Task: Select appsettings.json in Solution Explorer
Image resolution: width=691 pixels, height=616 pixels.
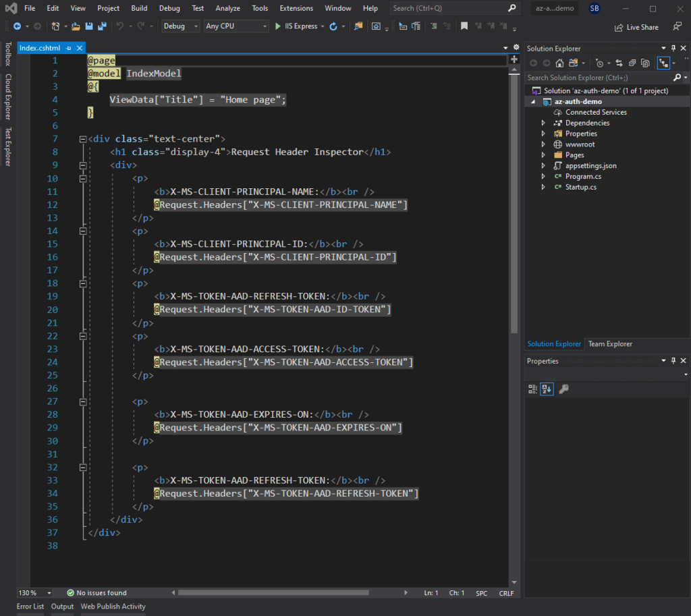Action: 591,166
